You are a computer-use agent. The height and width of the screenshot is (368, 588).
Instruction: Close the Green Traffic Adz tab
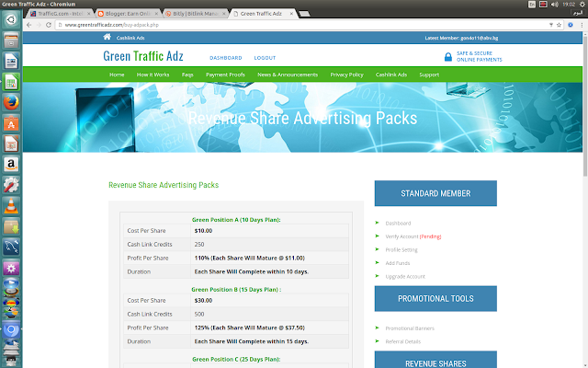291,14
